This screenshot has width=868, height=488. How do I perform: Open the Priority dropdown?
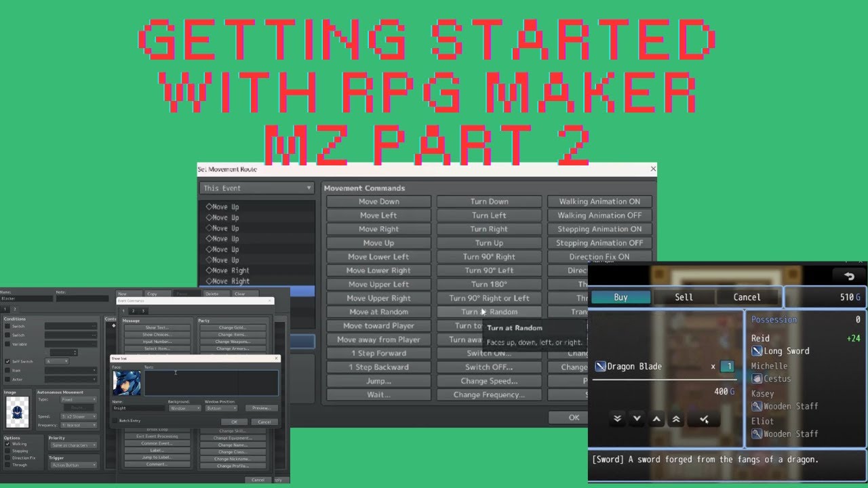point(73,445)
